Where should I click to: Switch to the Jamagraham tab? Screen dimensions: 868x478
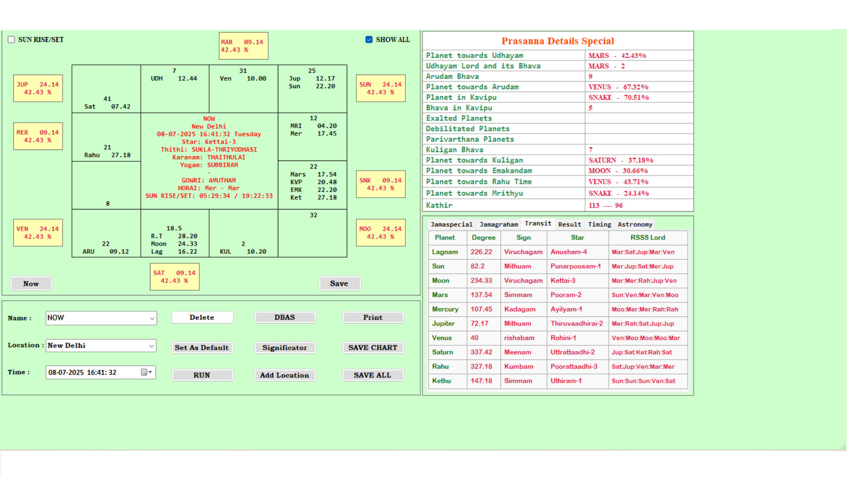499,224
